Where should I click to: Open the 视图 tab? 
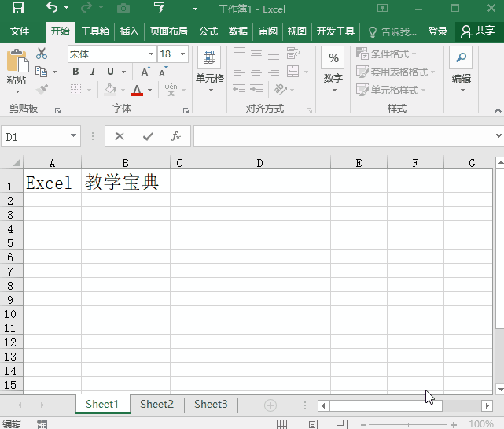[296, 31]
